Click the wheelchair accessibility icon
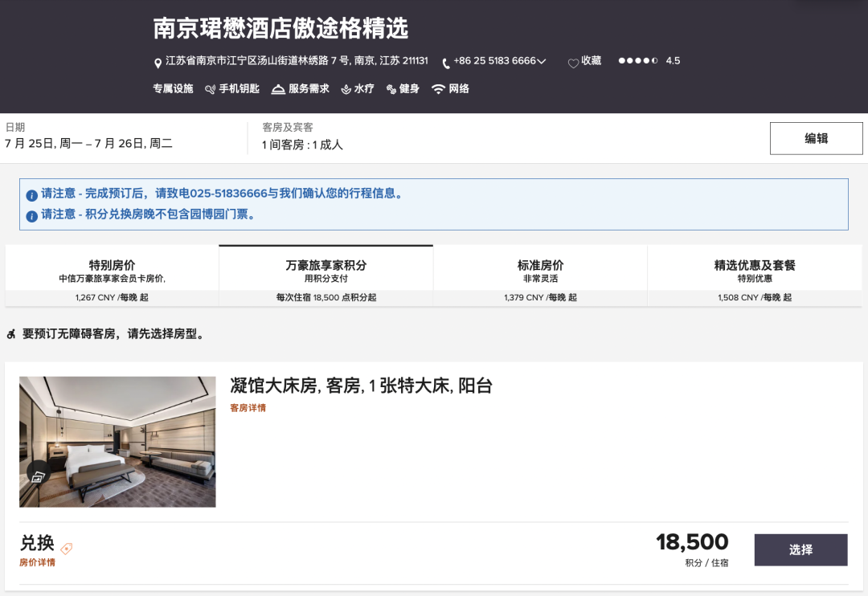 pyautogui.click(x=11, y=334)
